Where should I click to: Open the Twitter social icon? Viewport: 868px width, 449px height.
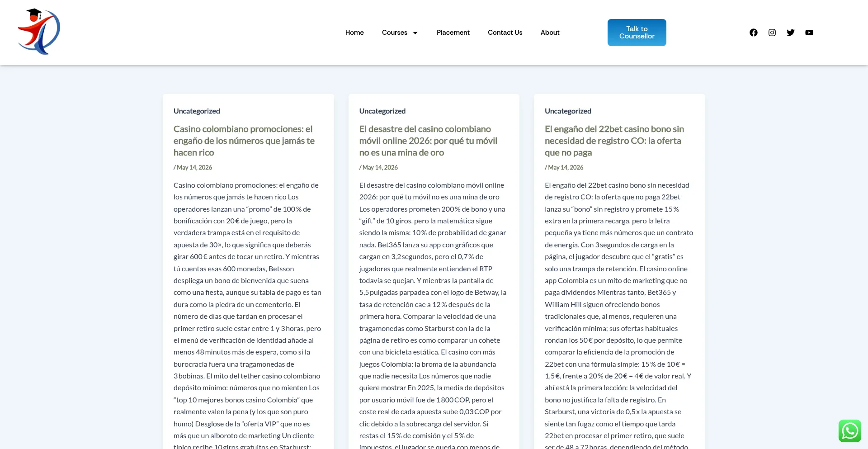[791, 33]
